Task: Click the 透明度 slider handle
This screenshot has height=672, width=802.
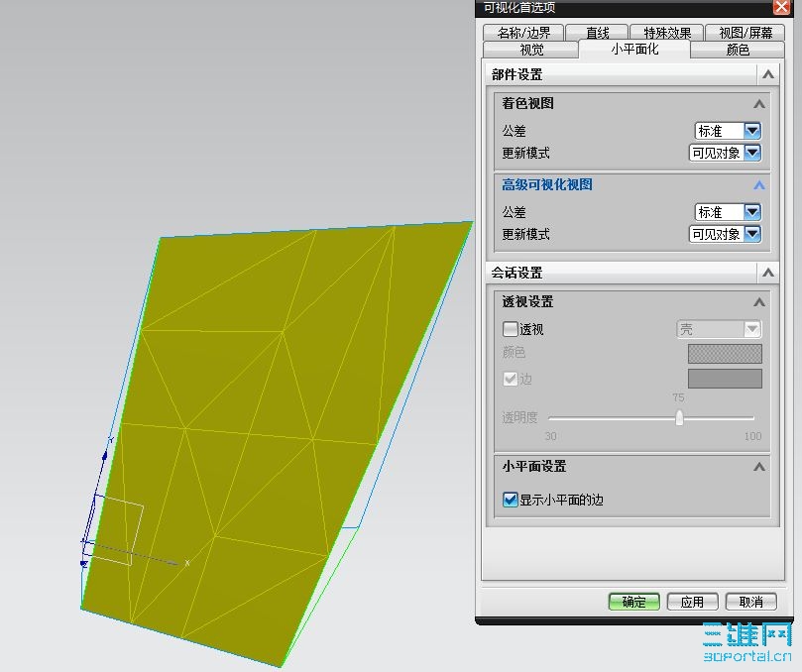Action: coord(679,418)
